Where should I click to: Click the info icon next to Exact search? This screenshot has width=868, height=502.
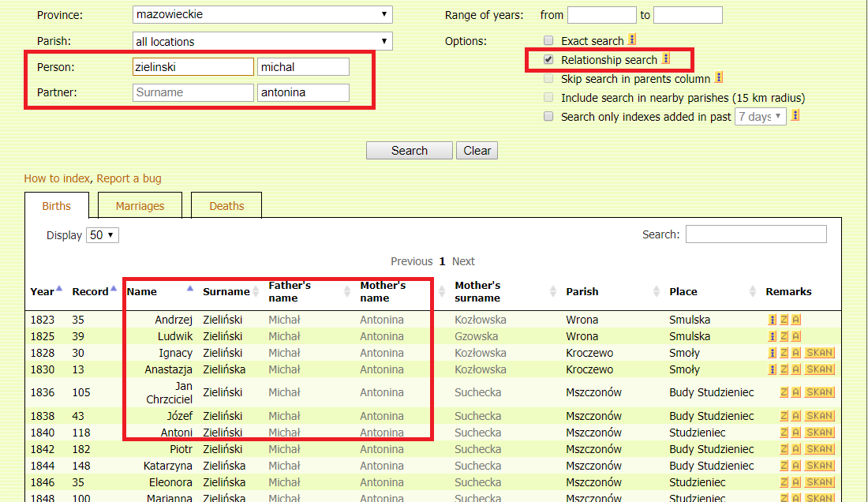click(x=631, y=40)
